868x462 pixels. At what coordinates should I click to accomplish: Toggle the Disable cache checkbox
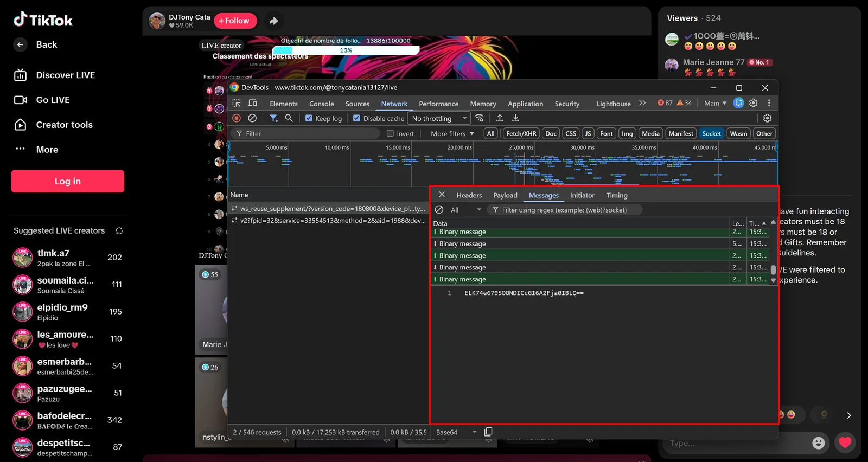[x=356, y=118]
